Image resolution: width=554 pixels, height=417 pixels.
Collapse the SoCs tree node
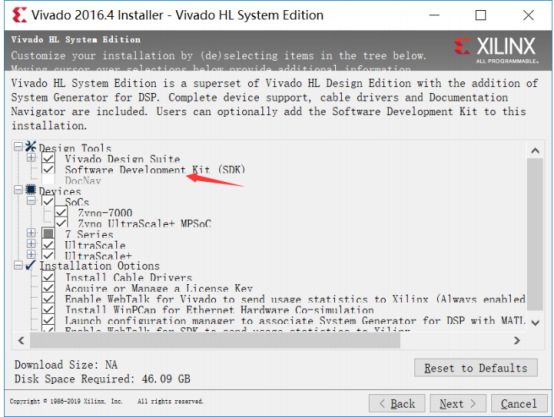(31, 201)
